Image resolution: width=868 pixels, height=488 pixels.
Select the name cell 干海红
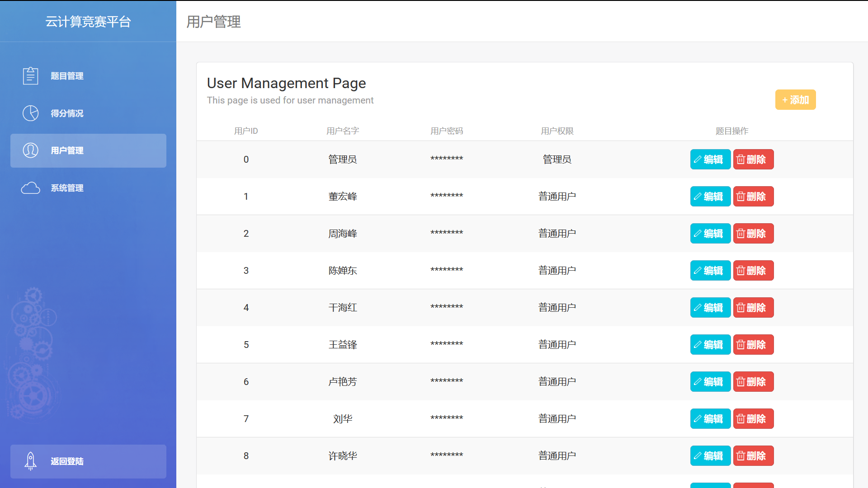(343, 308)
